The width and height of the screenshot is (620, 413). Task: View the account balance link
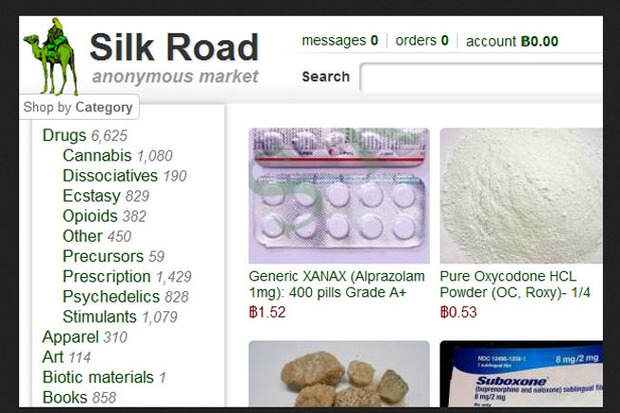[x=512, y=41]
